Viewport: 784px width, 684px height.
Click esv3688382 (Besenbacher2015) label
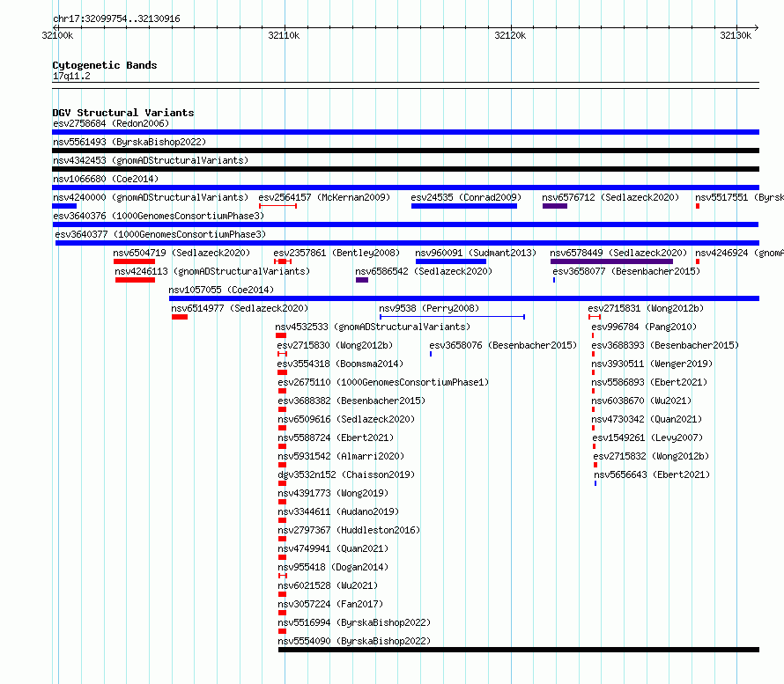351,401
